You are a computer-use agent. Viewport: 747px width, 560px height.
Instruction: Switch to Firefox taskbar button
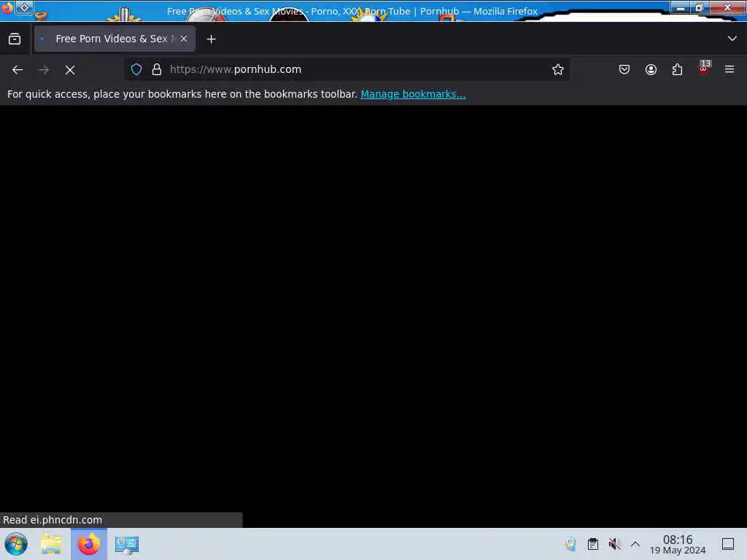click(89, 544)
